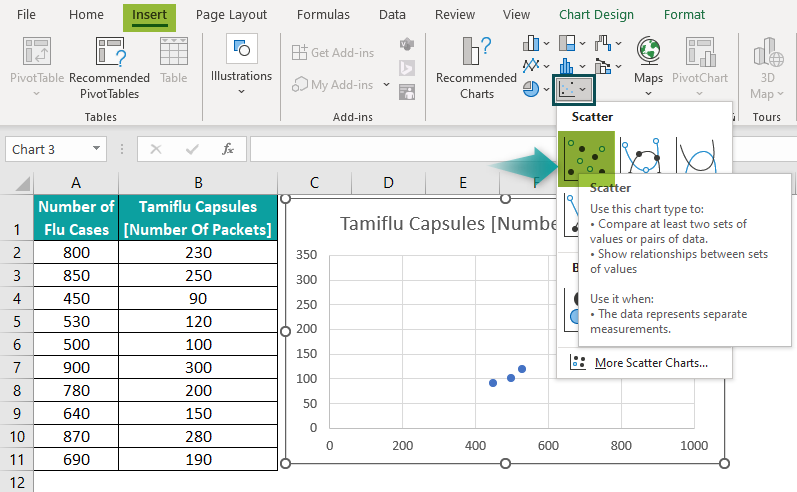Select the Insert tab
Viewport: 797px width, 492px height.
coord(149,17)
